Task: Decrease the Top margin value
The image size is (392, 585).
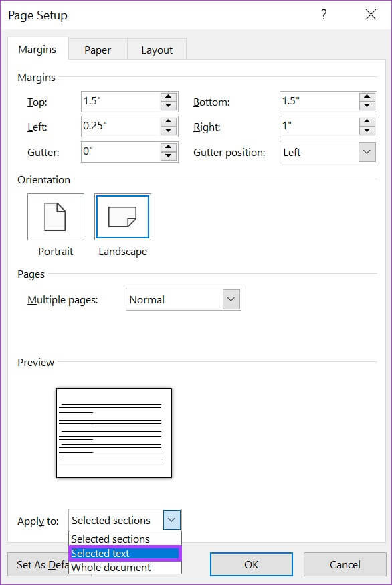Action: click(x=169, y=106)
